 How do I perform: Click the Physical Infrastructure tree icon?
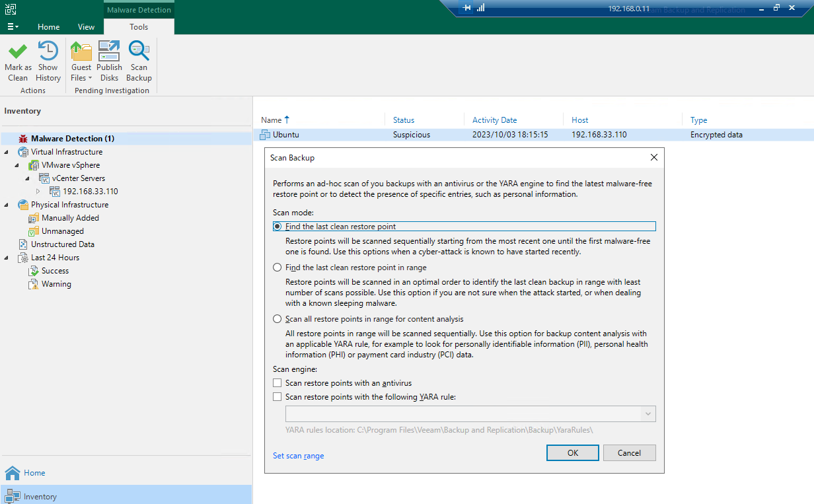click(x=23, y=205)
